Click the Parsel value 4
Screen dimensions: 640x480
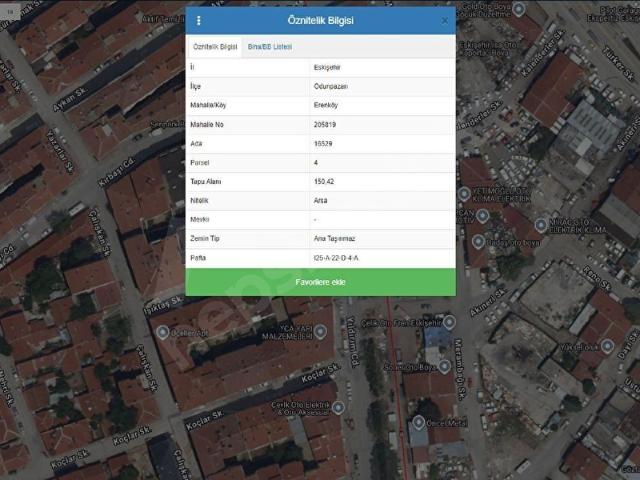pyautogui.click(x=316, y=162)
